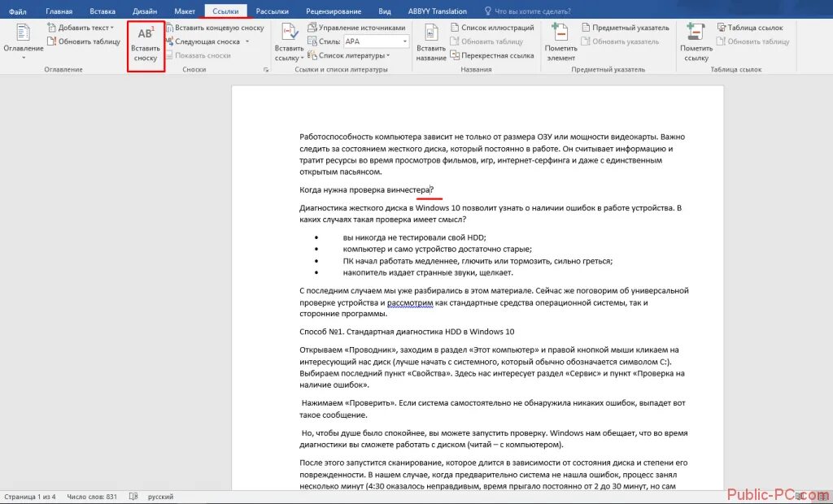
Task: Click the 'Страница 1 из 4' status bar entry
Action: [30, 497]
